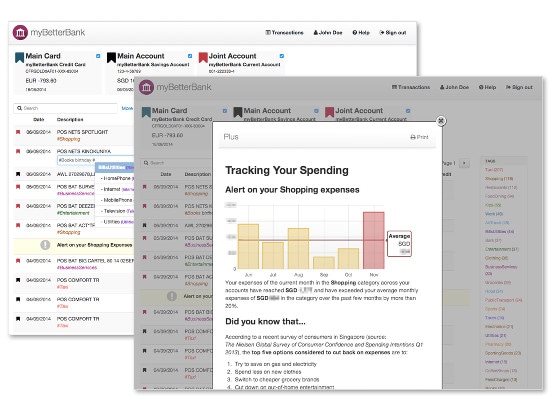550x413 pixels.
Task: Click Joint Account red bookmark icon, back window
Action: pyautogui.click(x=203, y=58)
